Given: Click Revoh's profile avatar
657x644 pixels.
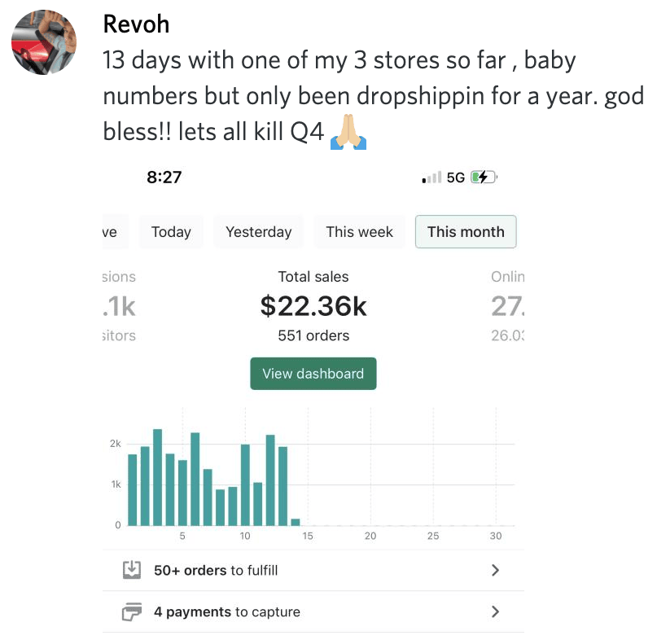Looking at the screenshot, I should (44, 43).
